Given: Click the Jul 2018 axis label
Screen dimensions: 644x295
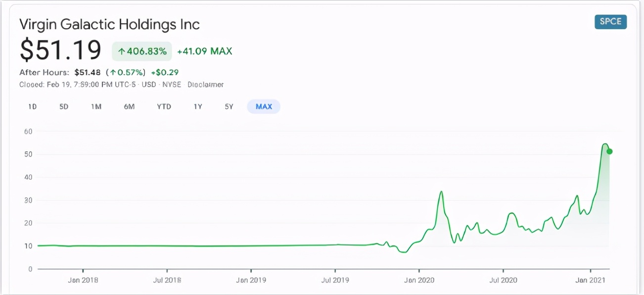Looking at the screenshot, I should 167,280.
